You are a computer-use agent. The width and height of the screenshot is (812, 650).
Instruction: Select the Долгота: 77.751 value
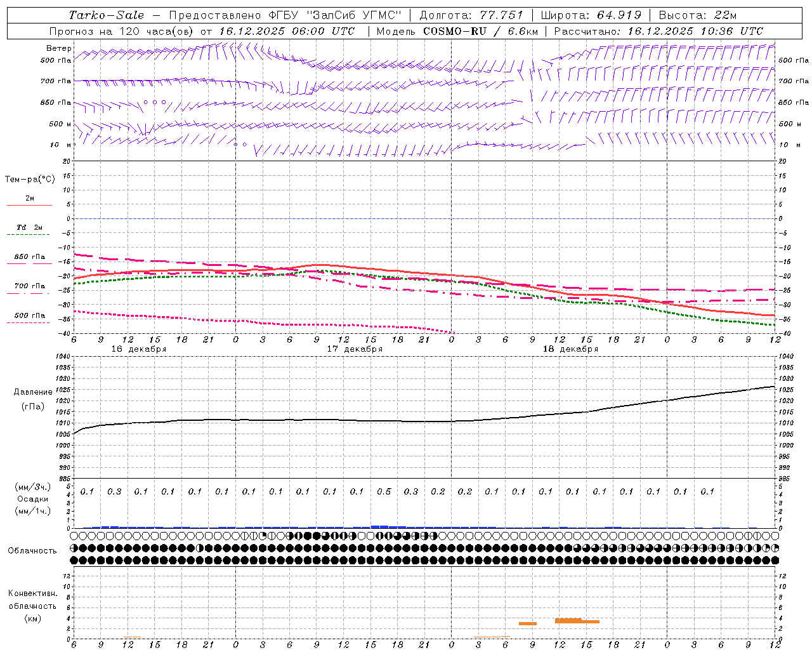coord(471,15)
